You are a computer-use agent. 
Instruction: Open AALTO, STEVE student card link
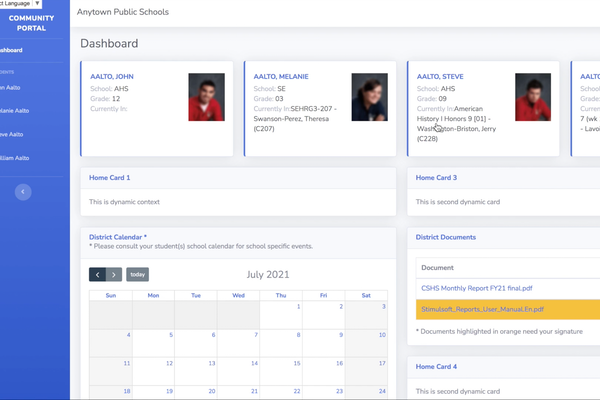441,76
